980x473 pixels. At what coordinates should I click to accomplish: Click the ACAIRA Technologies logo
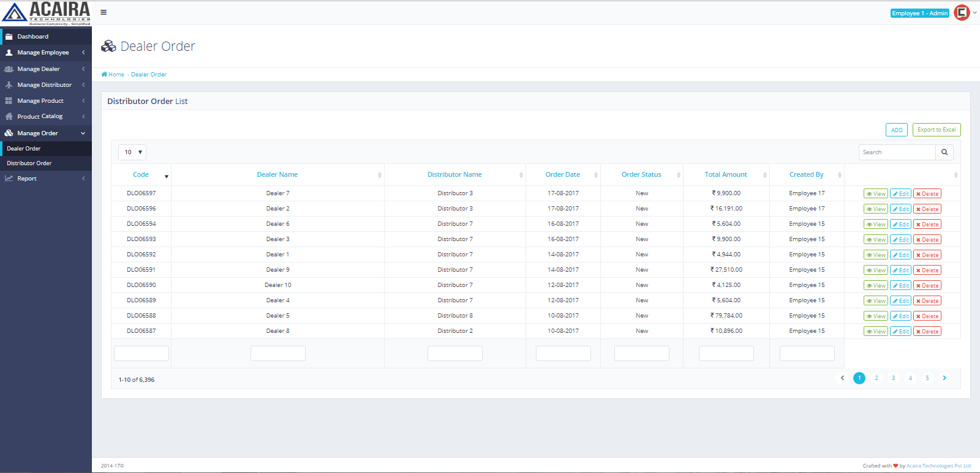click(x=46, y=13)
